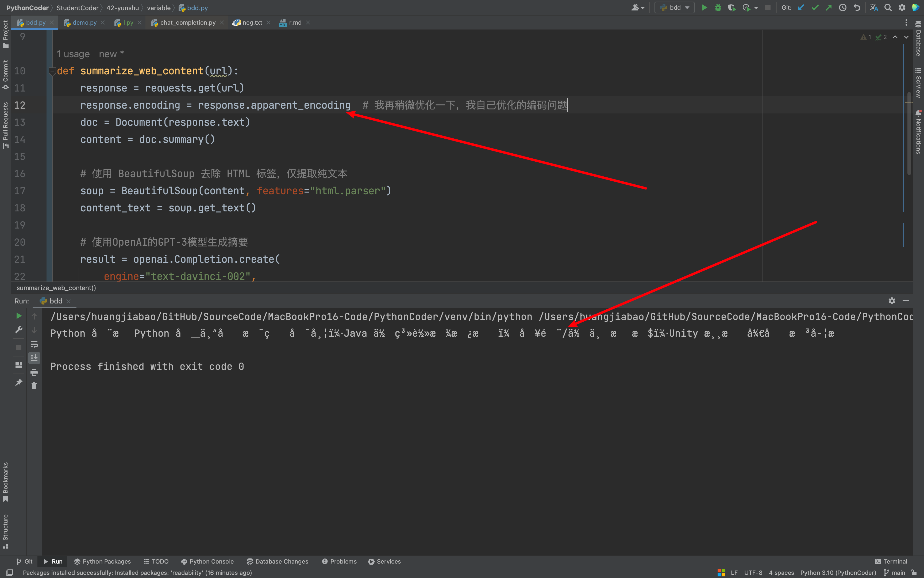Toggle pin tab in Run panel
The width and height of the screenshot is (924, 578).
[x=19, y=382]
